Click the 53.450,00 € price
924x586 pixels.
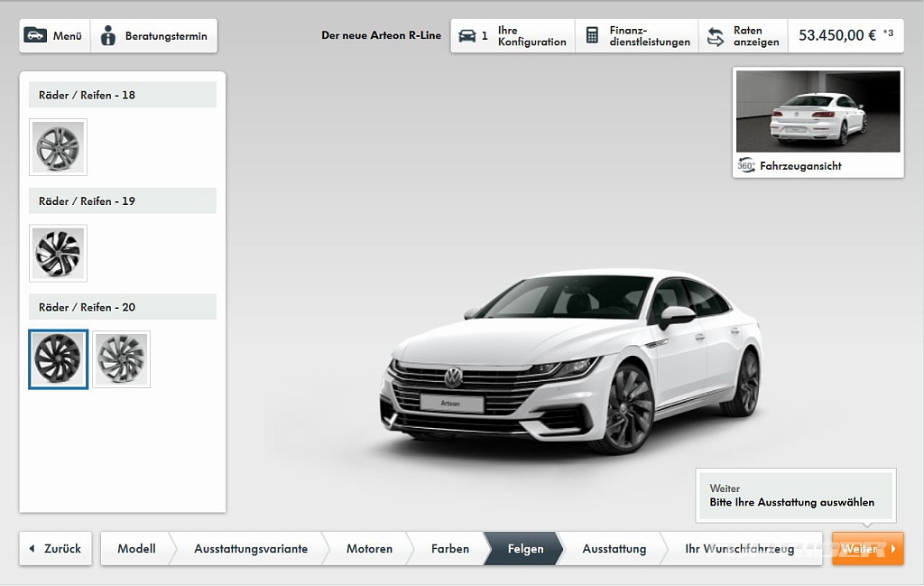(836, 35)
